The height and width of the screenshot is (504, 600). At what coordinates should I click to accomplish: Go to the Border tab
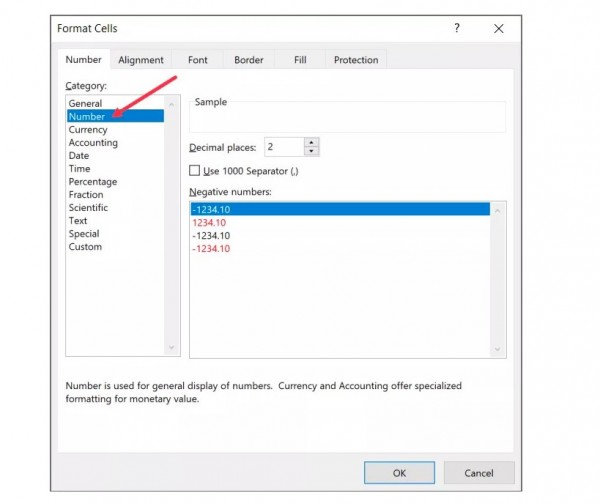[249, 60]
